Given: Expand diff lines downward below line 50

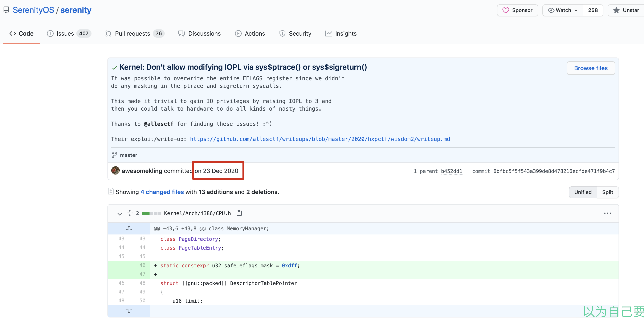Looking at the screenshot, I should tap(129, 311).
